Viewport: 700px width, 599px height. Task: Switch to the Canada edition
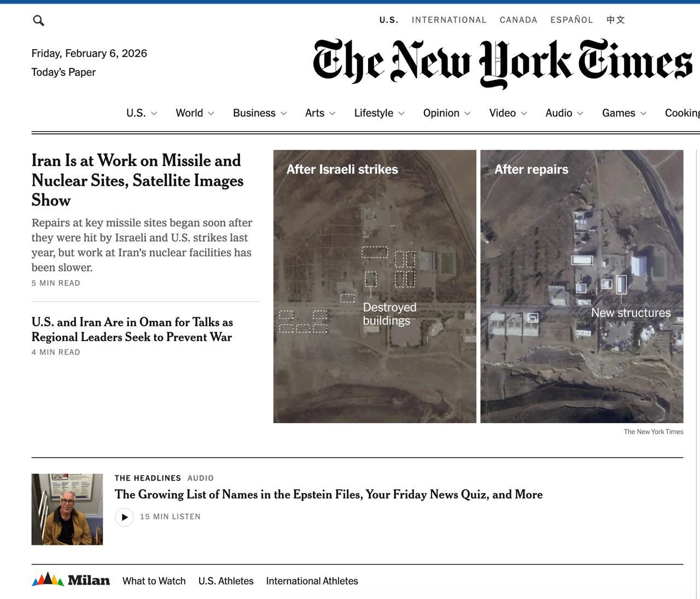(518, 20)
